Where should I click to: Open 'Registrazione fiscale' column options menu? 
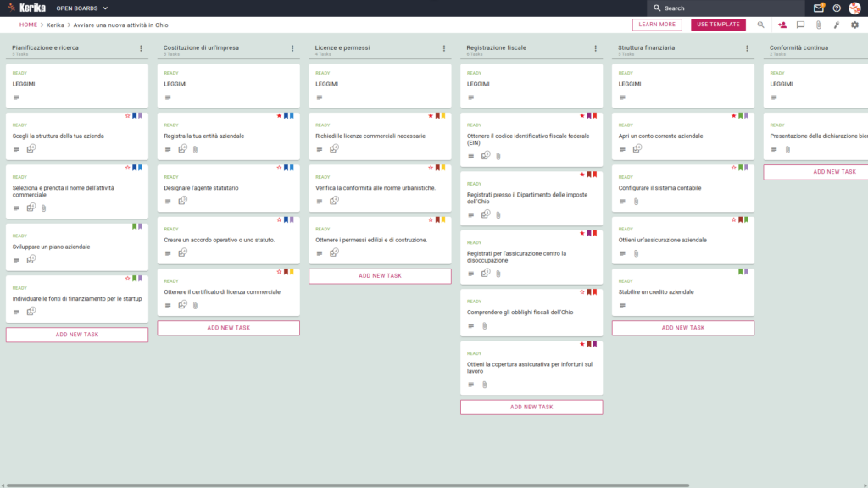(596, 48)
